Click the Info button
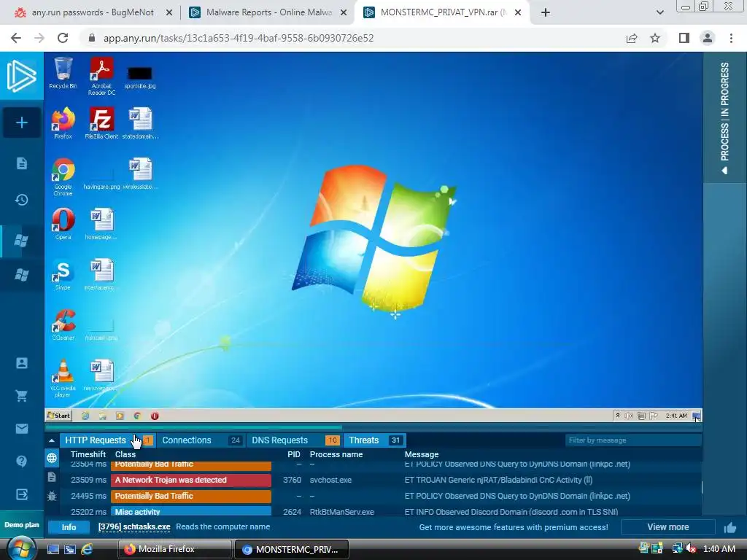The width and height of the screenshot is (747, 560). pyautogui.click(x=69, y=527)
